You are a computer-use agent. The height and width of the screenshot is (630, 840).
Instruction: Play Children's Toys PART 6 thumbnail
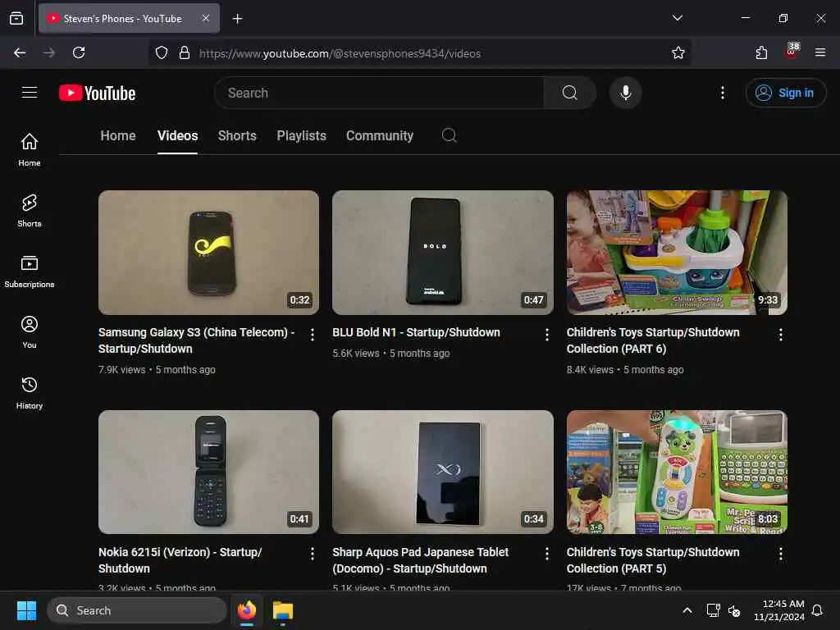click(677, 253)
